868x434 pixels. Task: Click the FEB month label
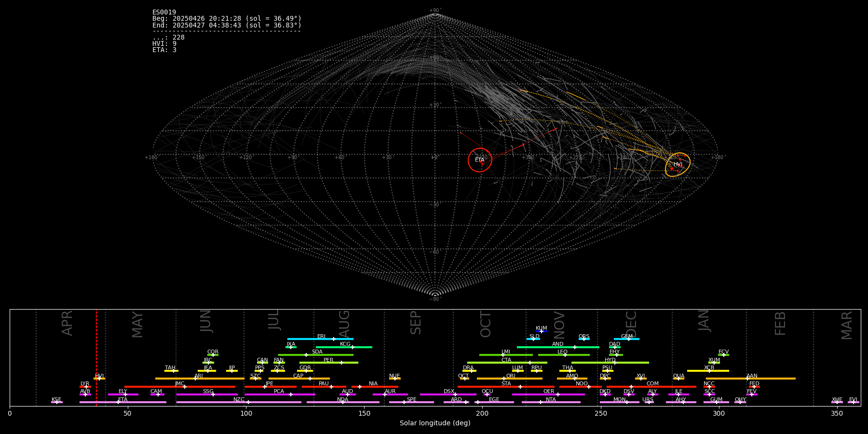tap(780, 323)
